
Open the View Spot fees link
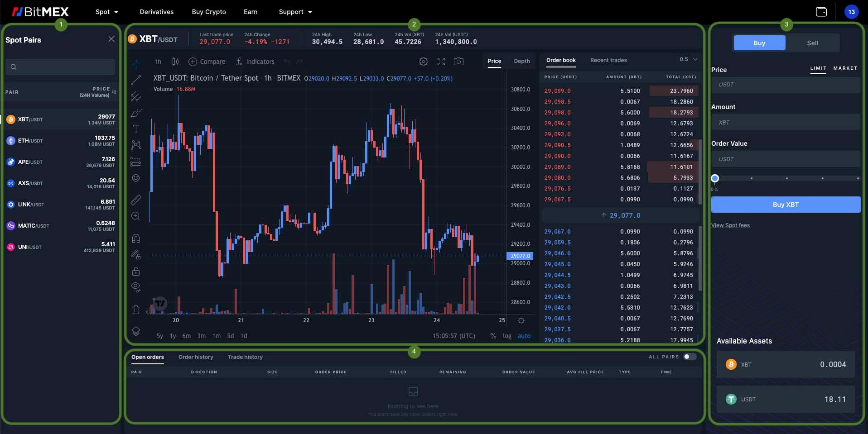730,225
